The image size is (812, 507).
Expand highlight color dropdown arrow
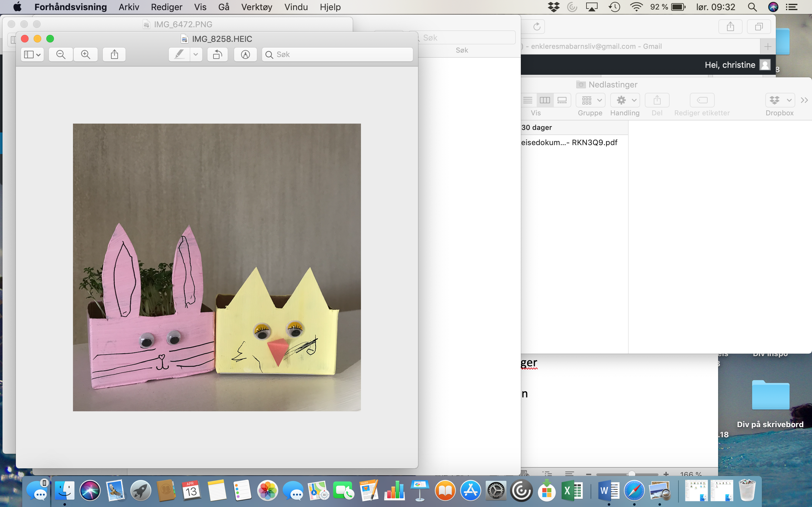196,54
